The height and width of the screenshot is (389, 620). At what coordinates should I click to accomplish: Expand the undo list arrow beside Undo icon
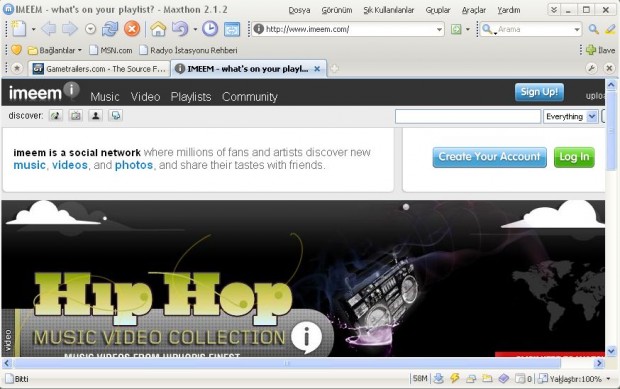point(195,29)
